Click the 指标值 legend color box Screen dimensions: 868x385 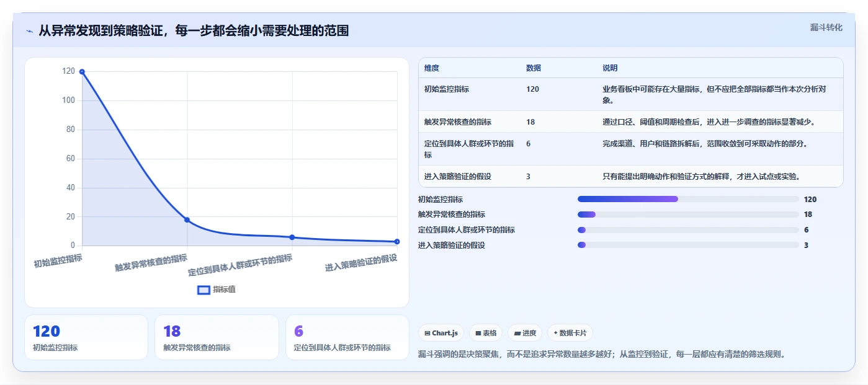[x=204, y=290]
